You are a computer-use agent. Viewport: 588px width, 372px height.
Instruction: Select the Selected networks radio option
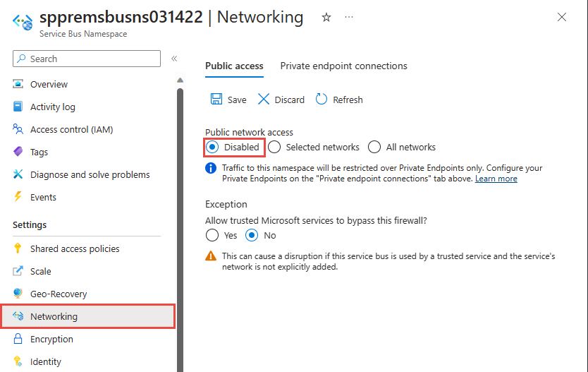(274, 147)
